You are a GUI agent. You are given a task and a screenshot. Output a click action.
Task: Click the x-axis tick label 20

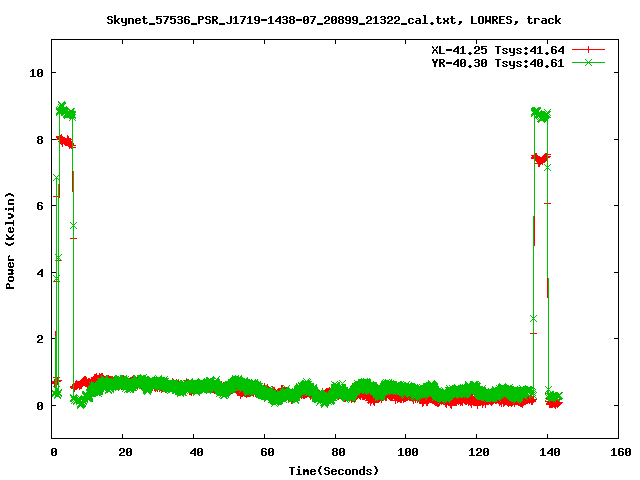125,452
